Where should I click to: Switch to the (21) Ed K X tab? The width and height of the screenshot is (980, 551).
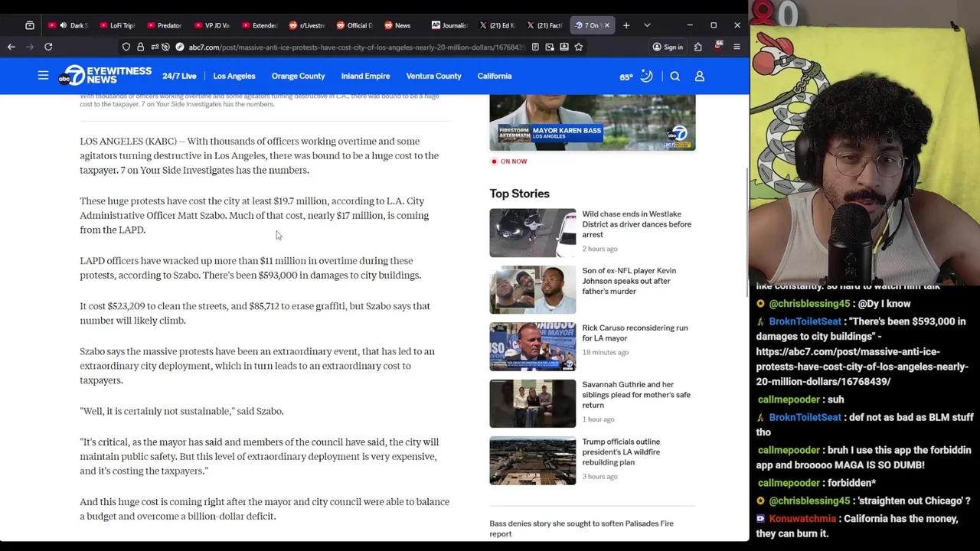[497, 25]
